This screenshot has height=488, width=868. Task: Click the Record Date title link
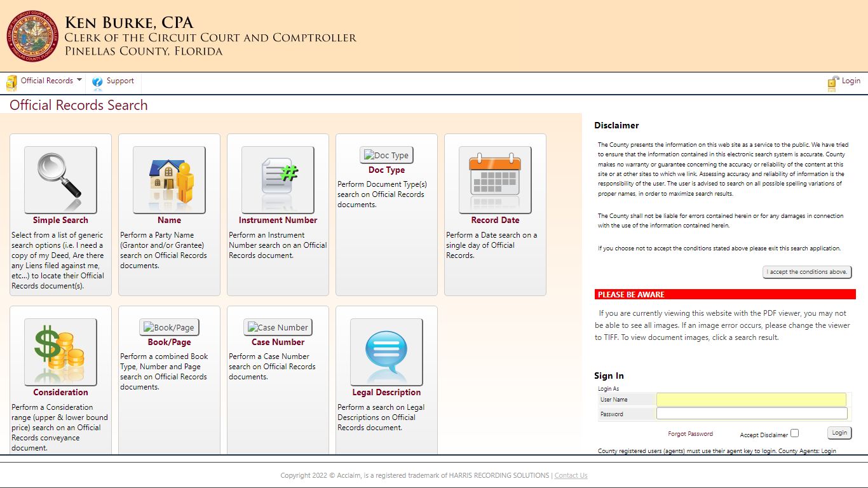pyautogui.click(x=495, y=220)
